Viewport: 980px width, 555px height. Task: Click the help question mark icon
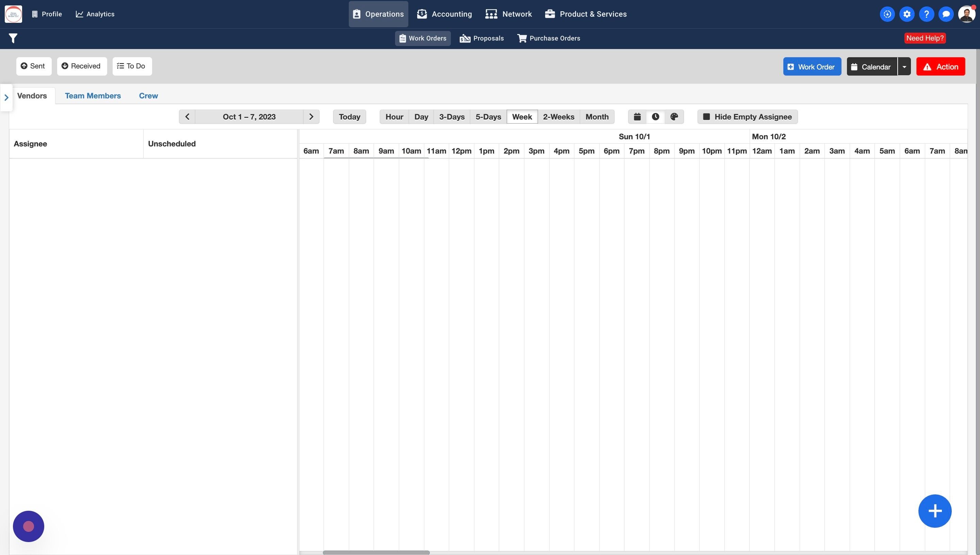click(926, 14)
